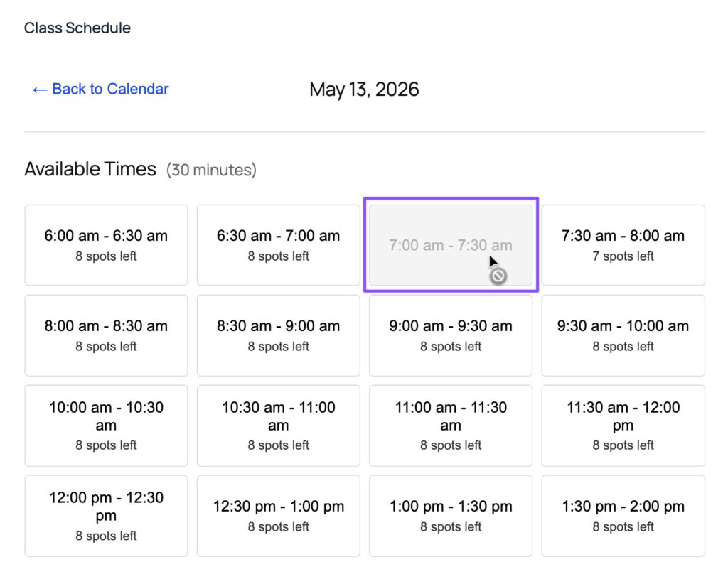Select the 8:00 am - 8:30 am time slot

coord(105,335)
